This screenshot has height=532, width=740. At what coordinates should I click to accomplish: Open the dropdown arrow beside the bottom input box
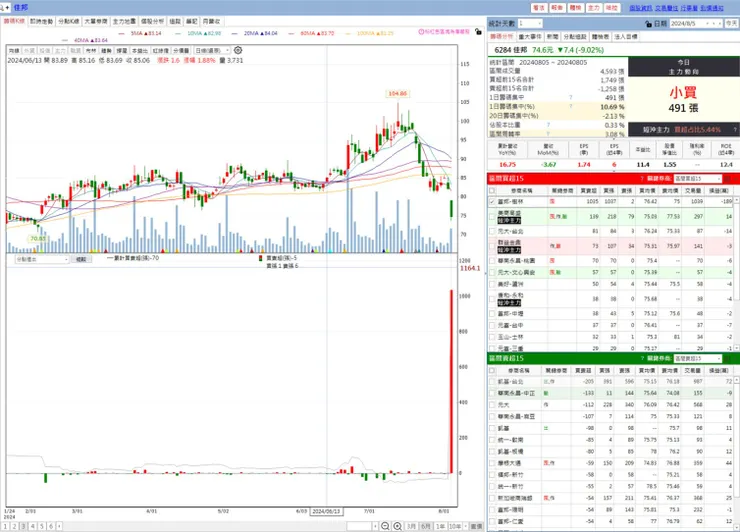pyautogui.click(x=375, y=526)
